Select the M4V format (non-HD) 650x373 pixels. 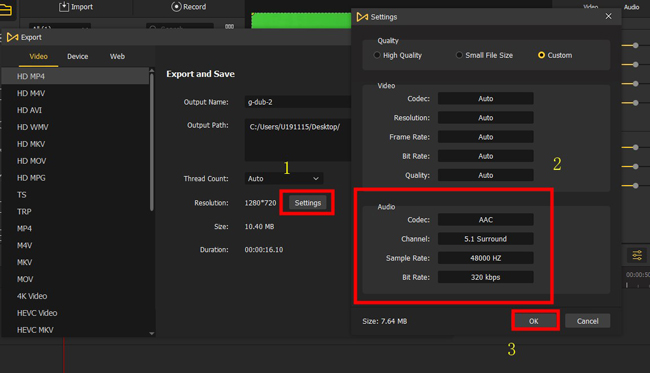click(x=75, y=245)
